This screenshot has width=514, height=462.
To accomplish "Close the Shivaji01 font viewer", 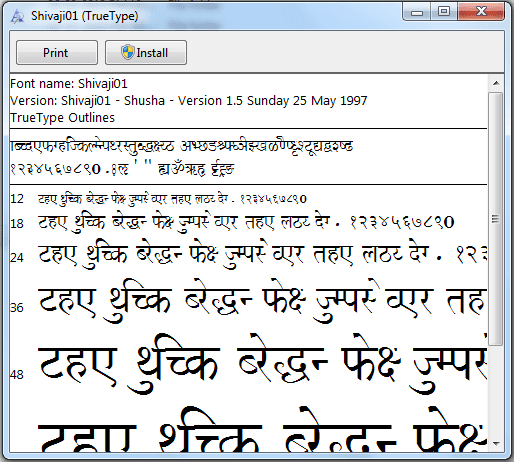I will [x=481, y=12].
